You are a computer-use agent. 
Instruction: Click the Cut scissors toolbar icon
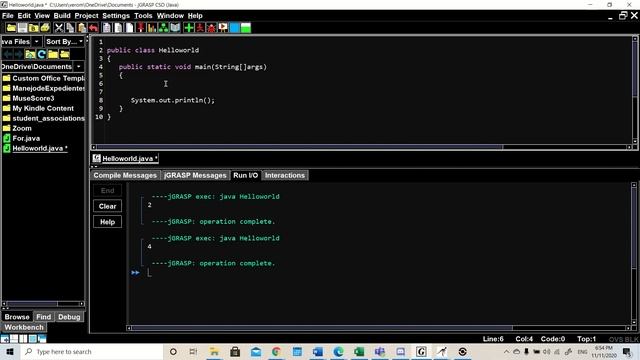[x=59, y=28]
